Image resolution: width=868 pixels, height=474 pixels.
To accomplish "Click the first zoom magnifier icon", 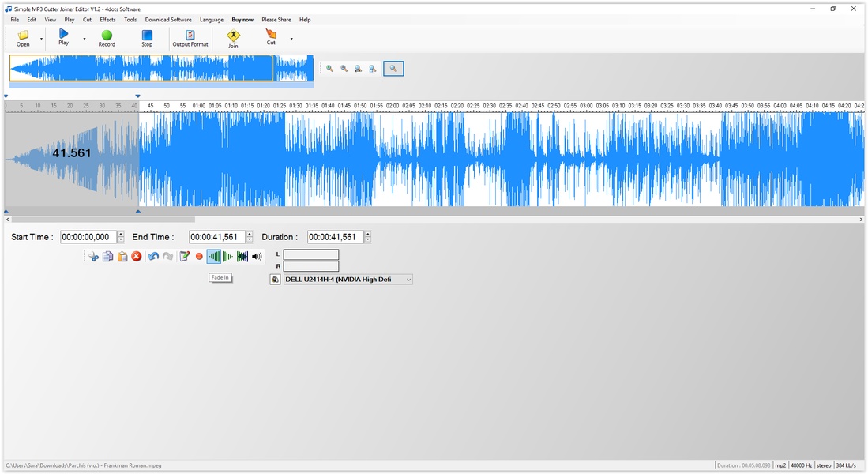I will pyautogui.click(x=330, y=69).
